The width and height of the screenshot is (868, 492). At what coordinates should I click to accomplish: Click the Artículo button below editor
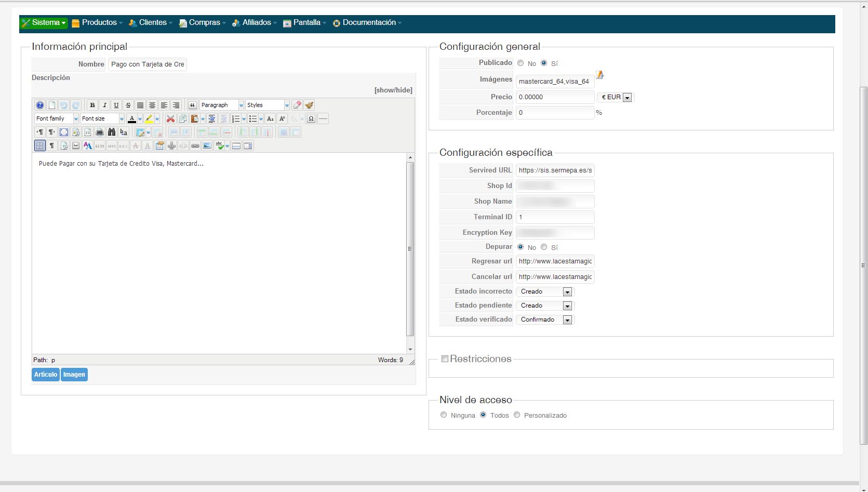(x=46, y=375)
